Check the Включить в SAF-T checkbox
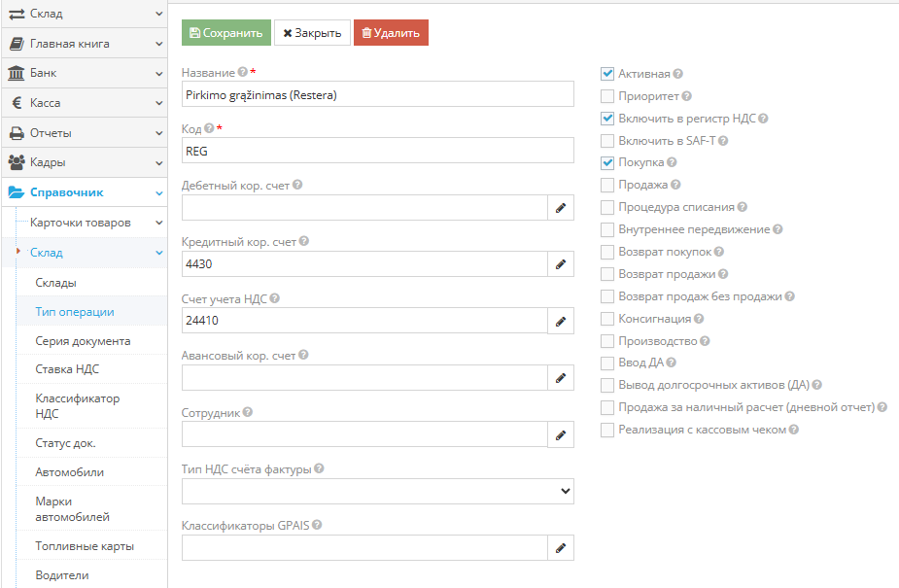Screen dimensions: 899x588 click(x=607, y=141)
